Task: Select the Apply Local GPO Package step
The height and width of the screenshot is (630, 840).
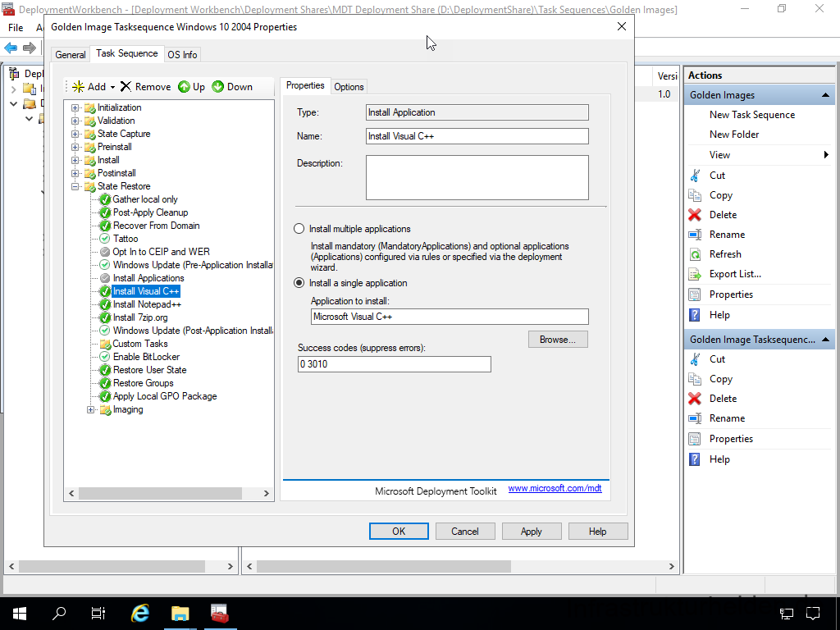Action: pos(164,396)
